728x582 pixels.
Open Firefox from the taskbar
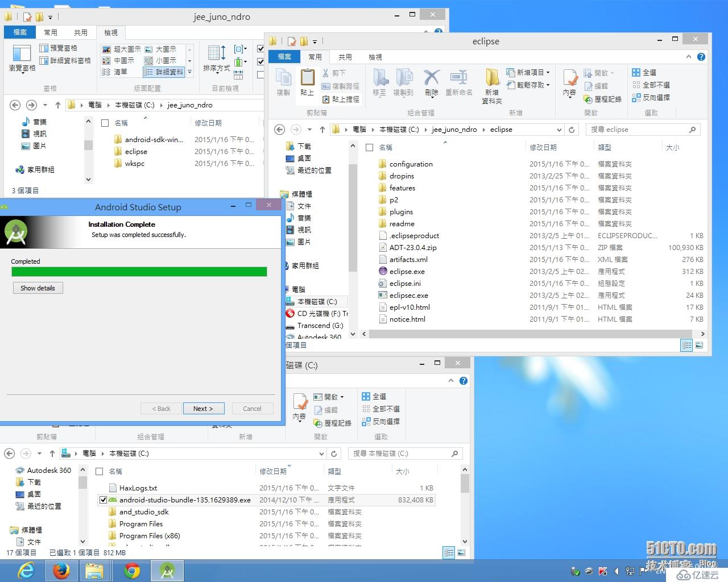tap(61, 570)
